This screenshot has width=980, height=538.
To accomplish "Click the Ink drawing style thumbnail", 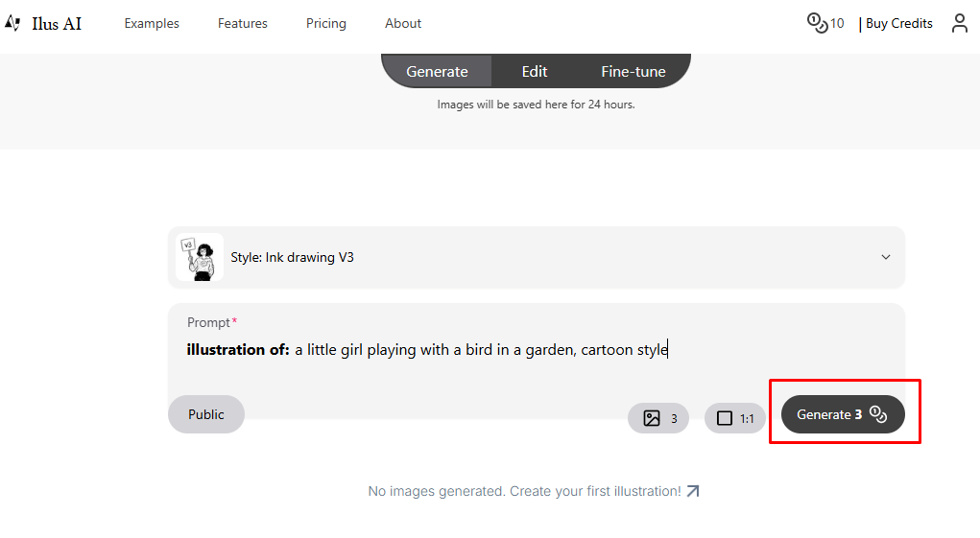I will tap(200, 257).
